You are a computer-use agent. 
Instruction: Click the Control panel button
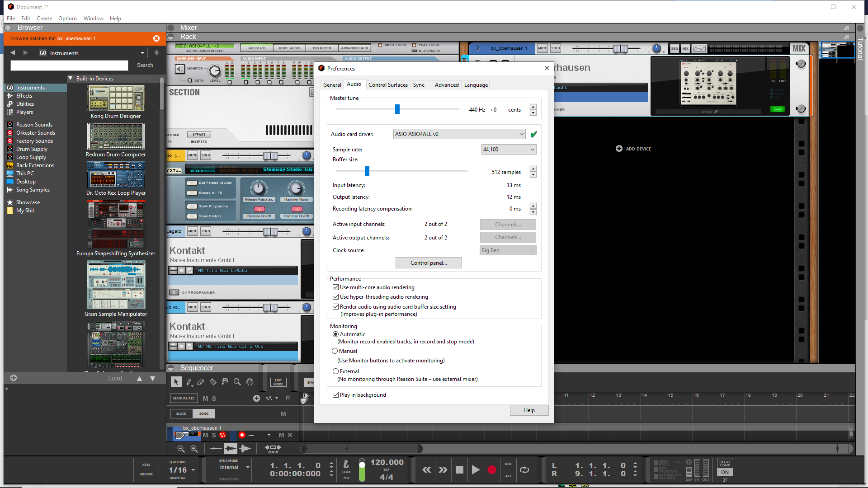coord(428,262)
